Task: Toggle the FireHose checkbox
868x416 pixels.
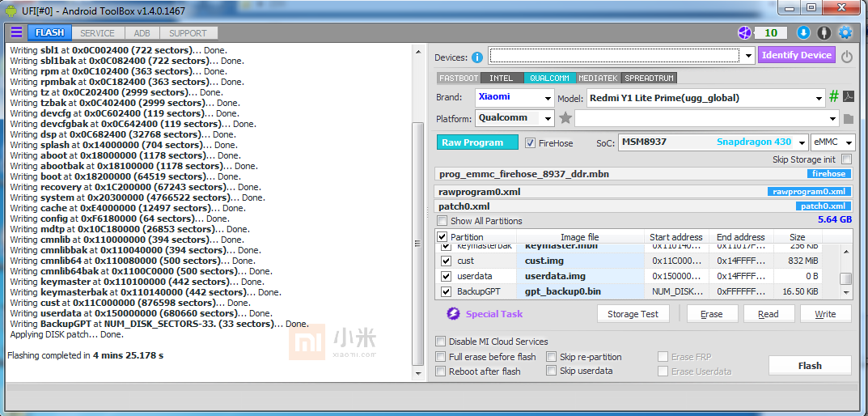Action: tap(530, 143)
